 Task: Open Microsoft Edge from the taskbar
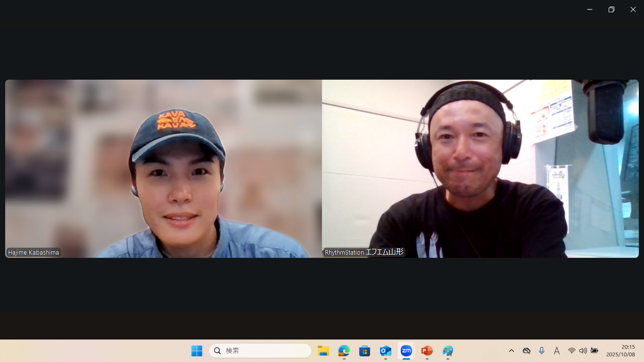tap(344, 351)
